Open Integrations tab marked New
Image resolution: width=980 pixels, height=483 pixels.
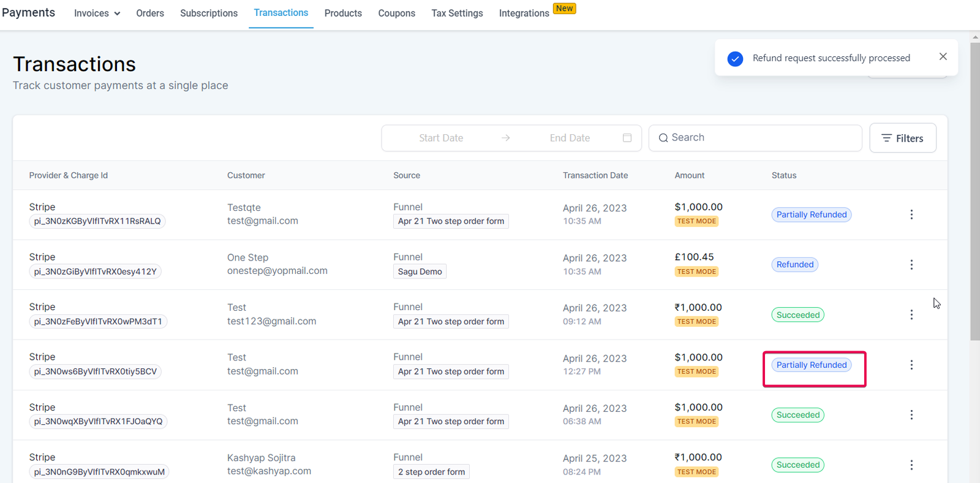click(x=524, y=13)
